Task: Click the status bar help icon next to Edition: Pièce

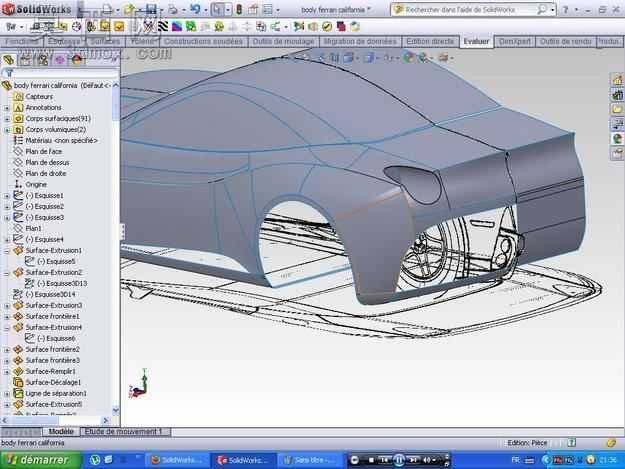Action: pos(572,442)
